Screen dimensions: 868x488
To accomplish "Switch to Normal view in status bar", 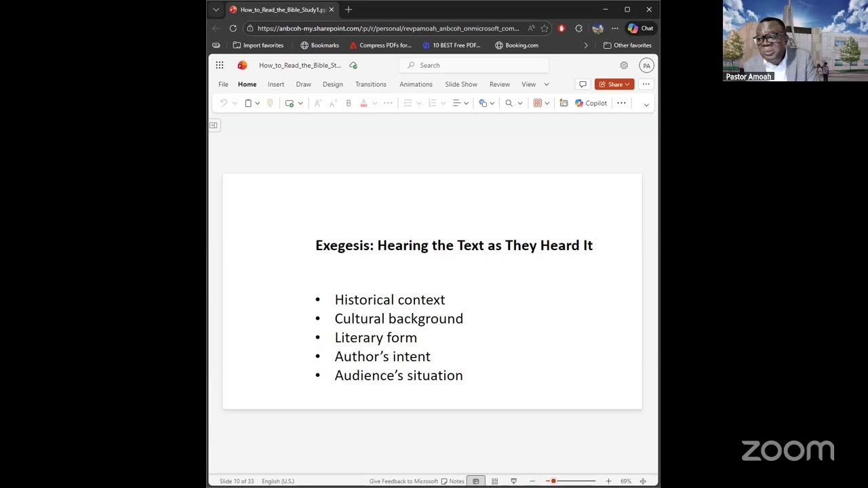I will click(x=476, y=481).
